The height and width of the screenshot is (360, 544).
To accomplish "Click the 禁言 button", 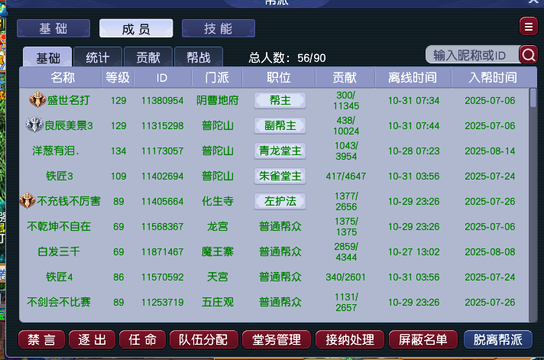I will tap(41, 340).
